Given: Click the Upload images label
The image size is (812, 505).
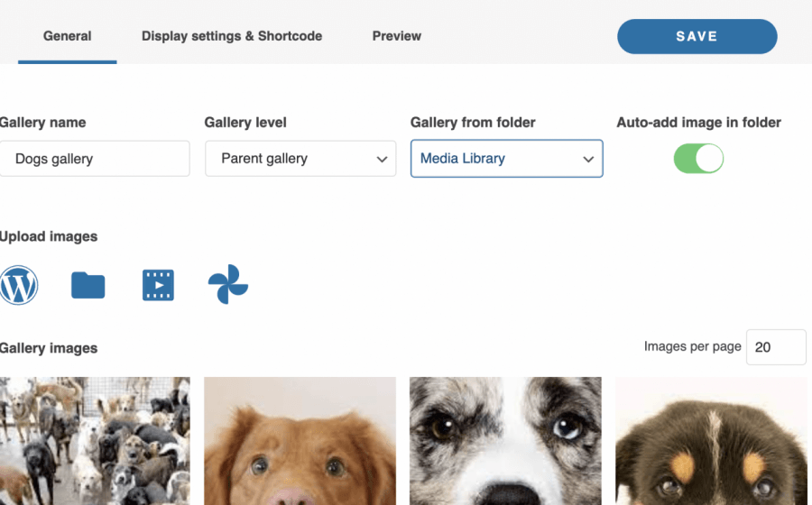Looking at the screenshot, I should click(x=49, y=236).
